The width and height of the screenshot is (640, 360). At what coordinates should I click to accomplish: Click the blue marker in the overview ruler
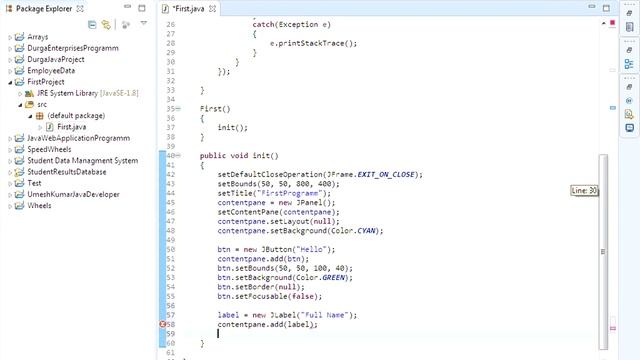pyautogui.click(x=613, y=108)
